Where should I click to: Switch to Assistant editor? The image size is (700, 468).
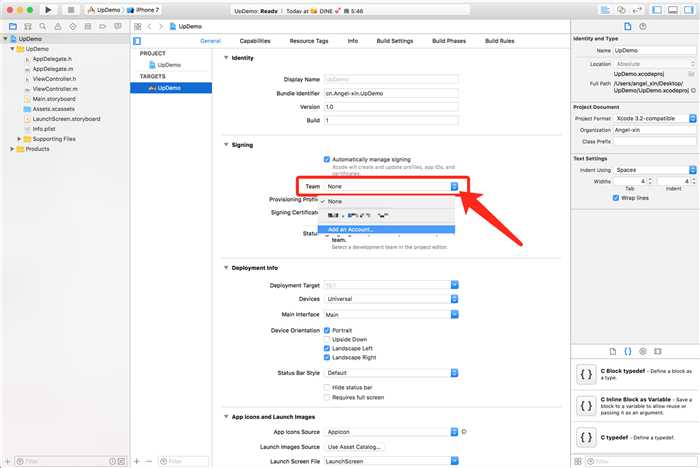pos(621,10)
